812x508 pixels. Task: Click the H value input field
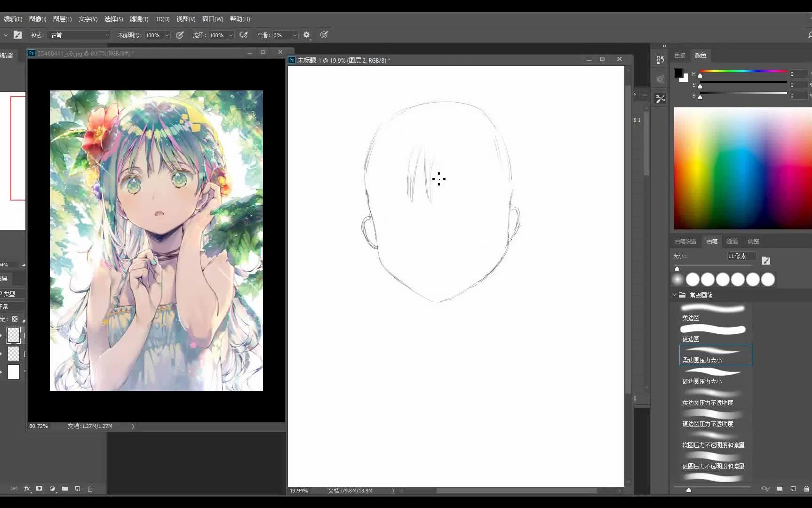point(798,74)
